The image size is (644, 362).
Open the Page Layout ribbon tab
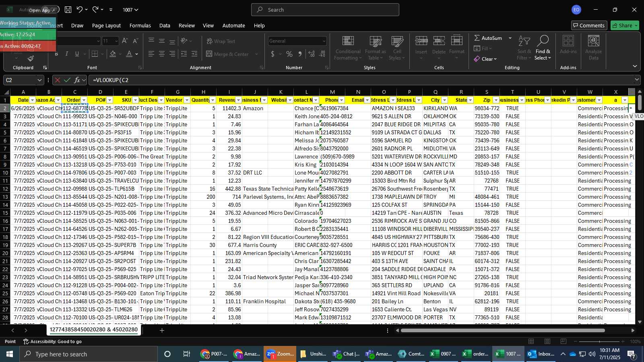click(x=106, y=25)
